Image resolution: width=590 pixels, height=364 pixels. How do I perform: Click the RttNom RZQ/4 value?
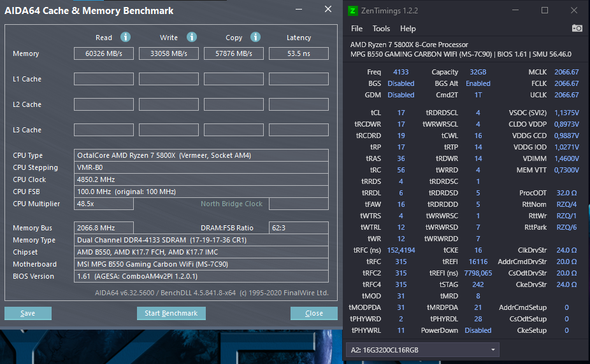tap(566, 204)
